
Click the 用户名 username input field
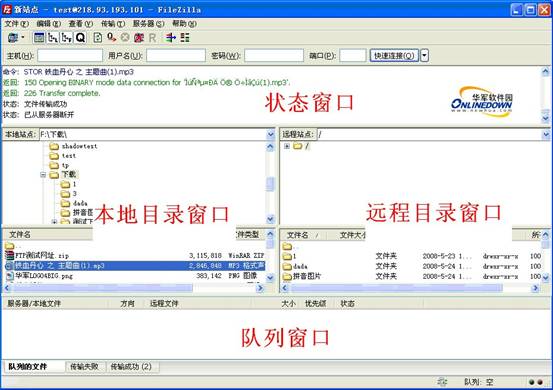176,56
